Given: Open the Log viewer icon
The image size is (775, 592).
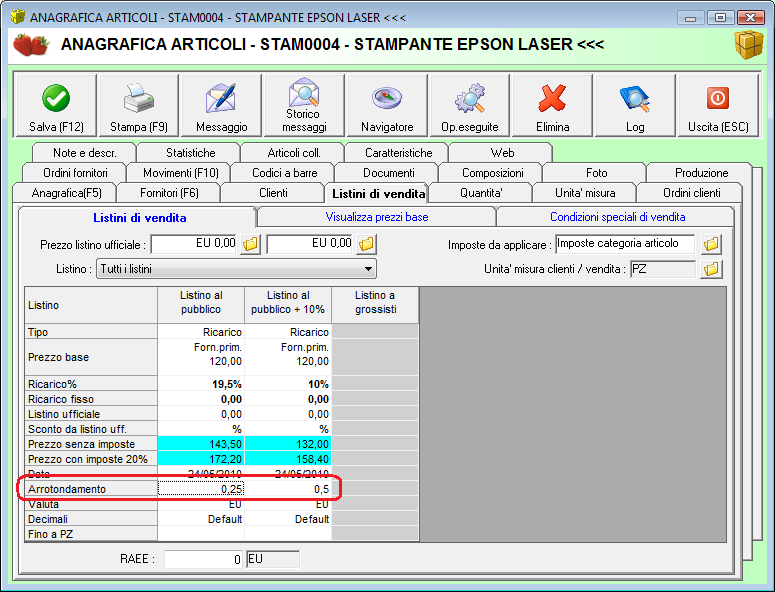Looking at the screenshot, I should [x=635, y=98].
